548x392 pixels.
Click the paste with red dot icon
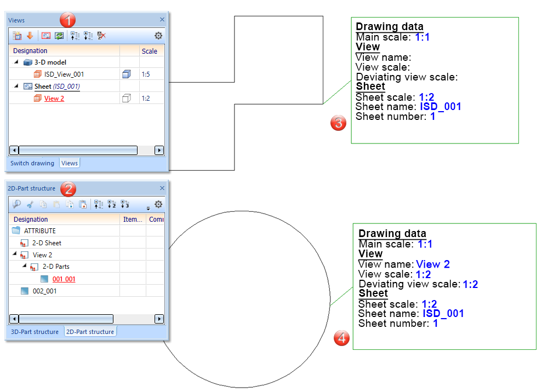pyautogui.click(x=83, y=204)
